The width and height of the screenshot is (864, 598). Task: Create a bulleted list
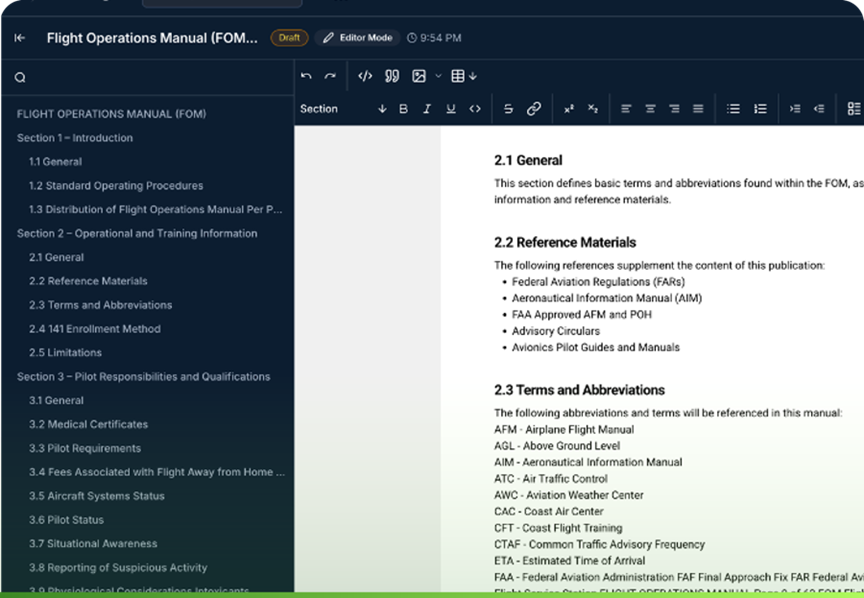(x=733, y=109)
